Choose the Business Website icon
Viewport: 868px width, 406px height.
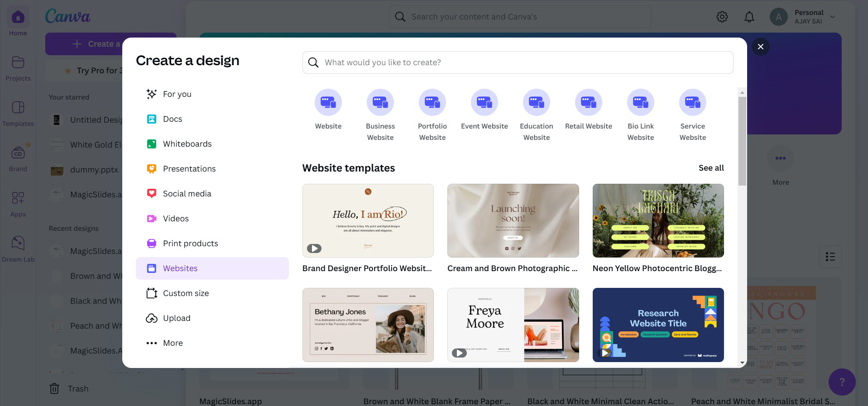pyautogui.click(x=380, y=102)
